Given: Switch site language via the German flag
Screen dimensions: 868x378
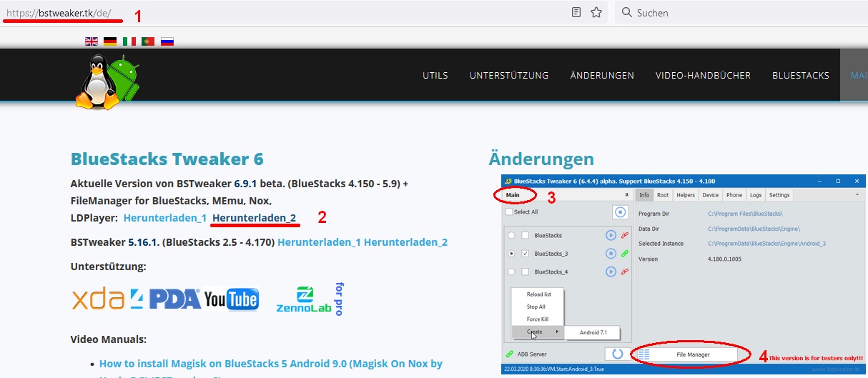Looking at the screenshot, I should [110, 41].
